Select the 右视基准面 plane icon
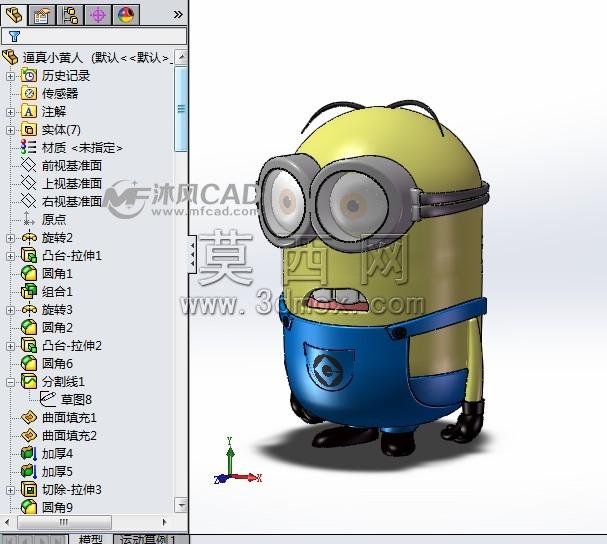The height and width of the screenshot is (544, 607). click(x=29, y=201)
